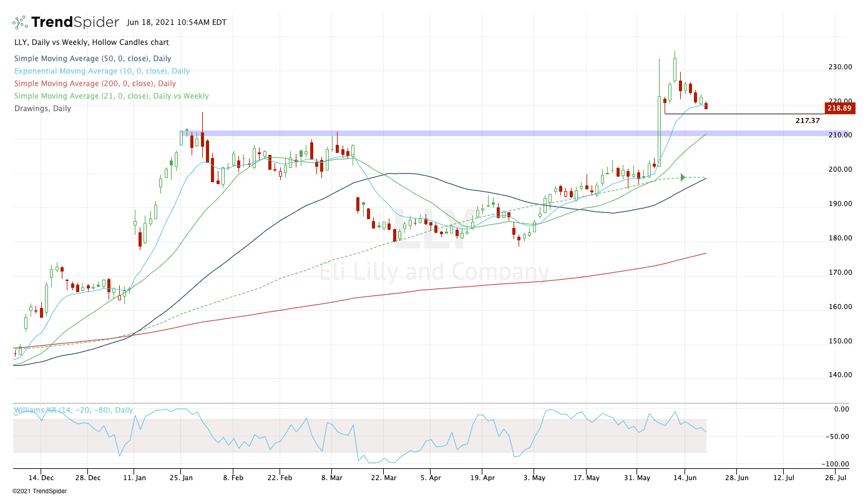Click the TrendSpider brand name text
The image size is (868, 497).
pos(75,22)
